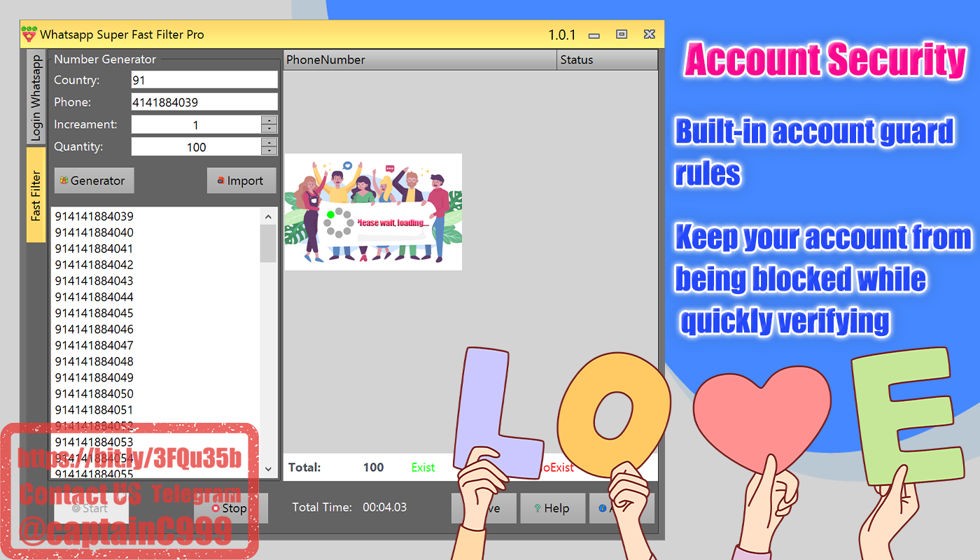Screen dimensions: 980x560
Task: Click the Total Time value 00:04.03
Action: point(384,507)
